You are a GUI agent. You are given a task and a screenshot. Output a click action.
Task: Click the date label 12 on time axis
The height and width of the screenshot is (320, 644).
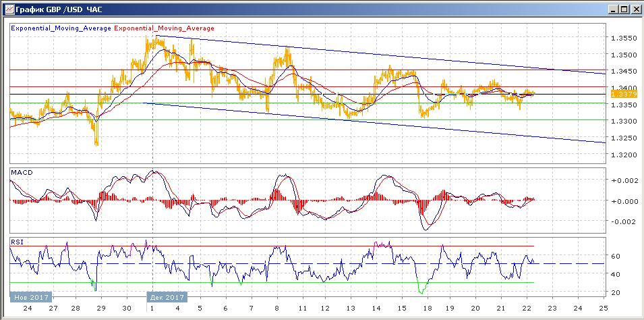tap(324, 309)
